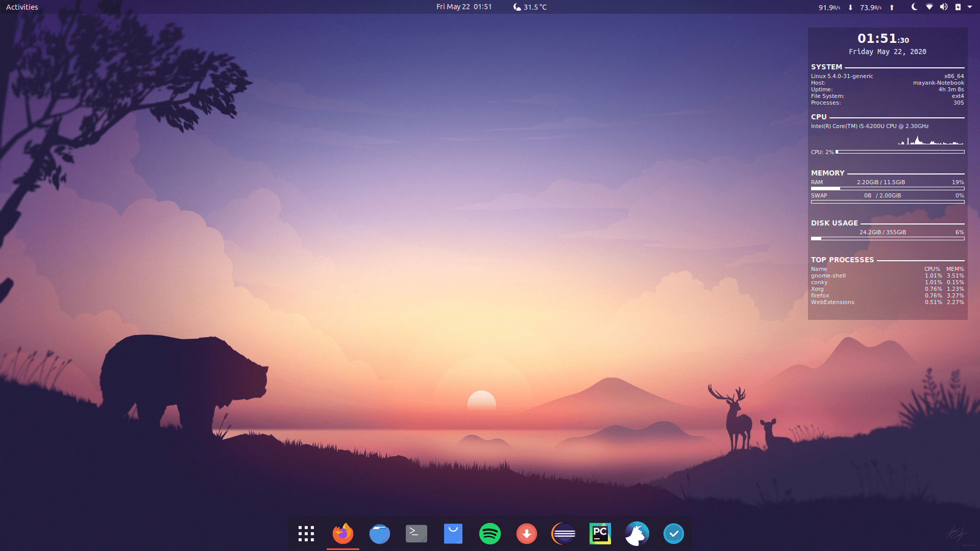Click the download speed arrow indicator
980x551 pixels.
[x=850, y=7]
